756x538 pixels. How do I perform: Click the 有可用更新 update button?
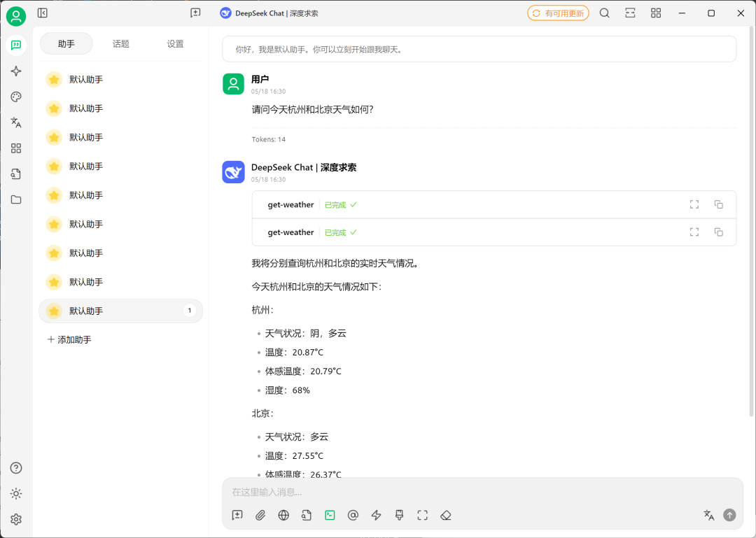(x=558, y=13)
